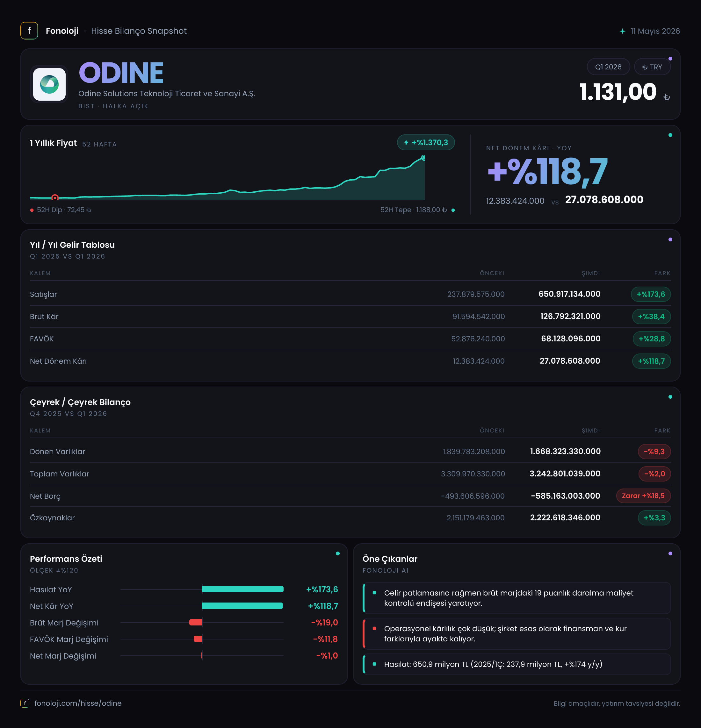Click the Hasılat YoY teal bar
Viewport: 701px width, 728px height.
point(242,589)
